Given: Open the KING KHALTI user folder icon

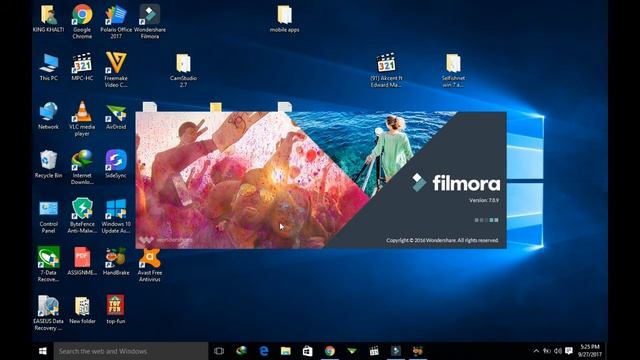Looking at the screenshot, I should point(48,19).
